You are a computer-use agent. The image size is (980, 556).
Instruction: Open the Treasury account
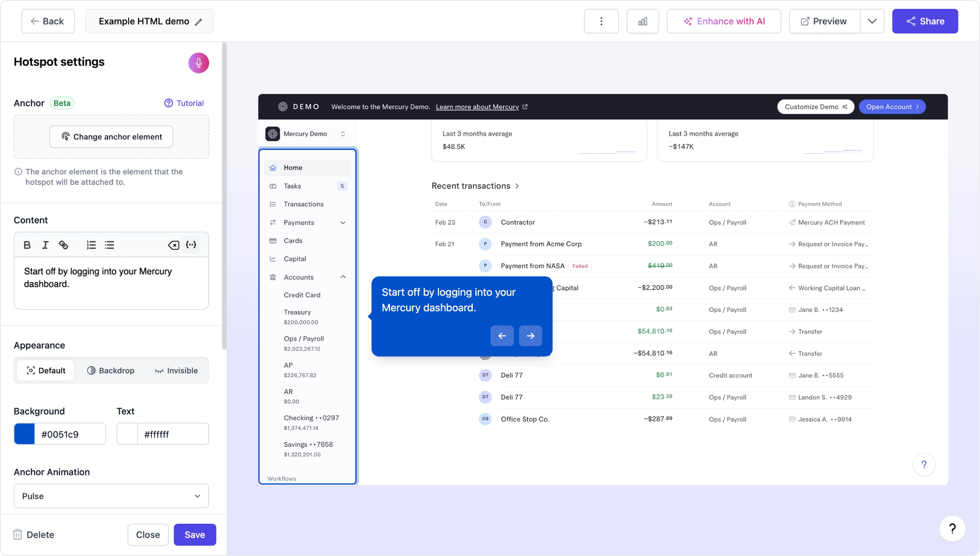click(x=301, y=316)
